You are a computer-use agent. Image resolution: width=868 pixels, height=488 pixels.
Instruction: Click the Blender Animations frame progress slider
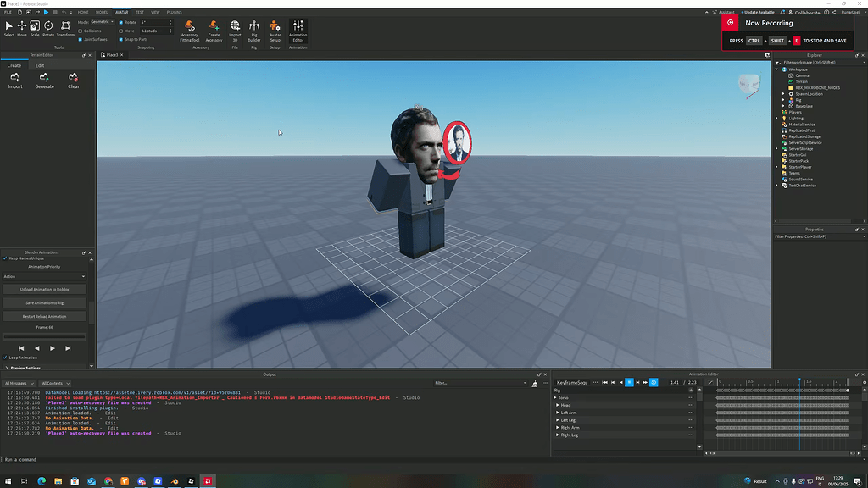coord(44,336)
